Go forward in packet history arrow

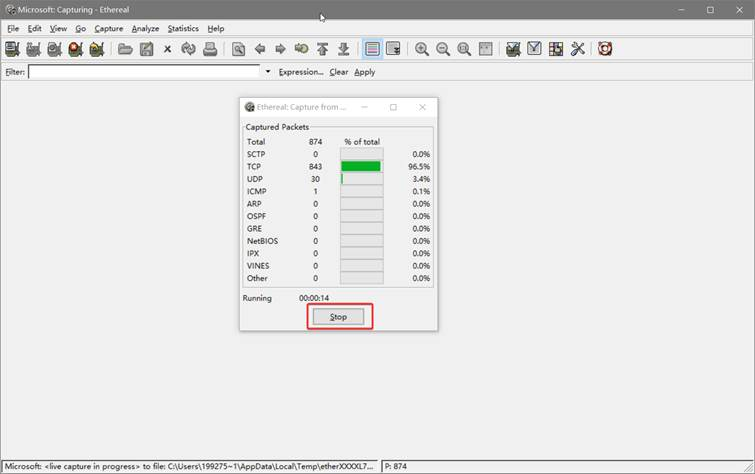(x=280, y=49)
